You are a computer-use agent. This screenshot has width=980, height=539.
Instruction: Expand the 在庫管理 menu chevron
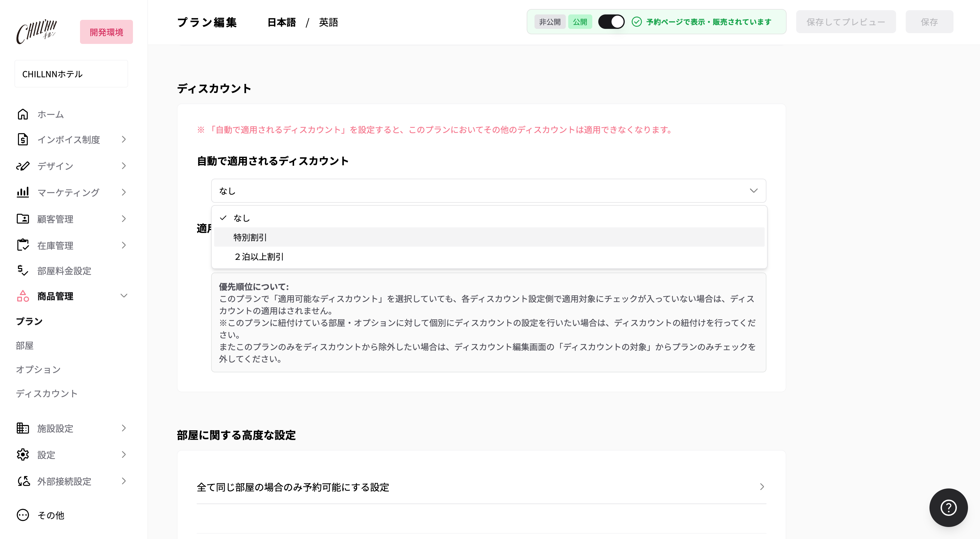[x=124, y=245]
